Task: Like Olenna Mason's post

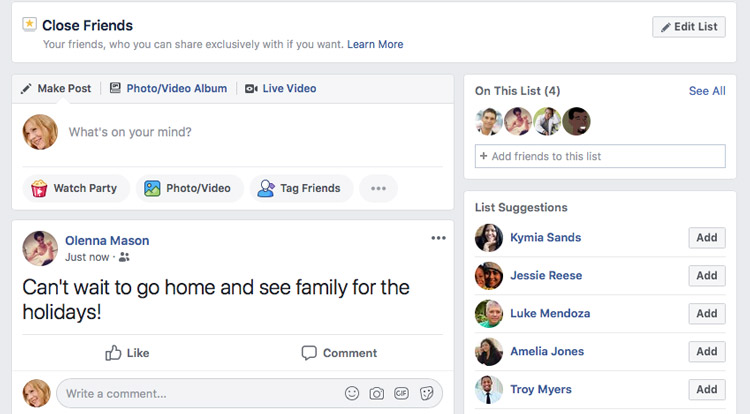Action: 127,353
